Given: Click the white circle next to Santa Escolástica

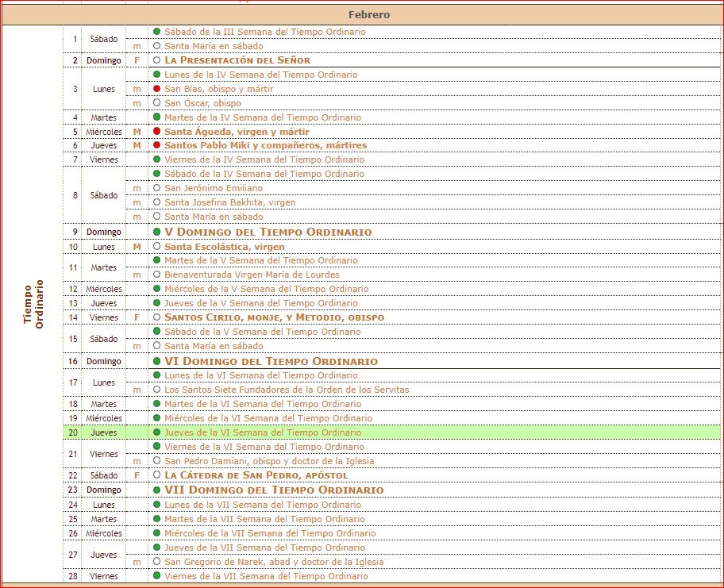Looking at the screenshot, I should (157, 247).
